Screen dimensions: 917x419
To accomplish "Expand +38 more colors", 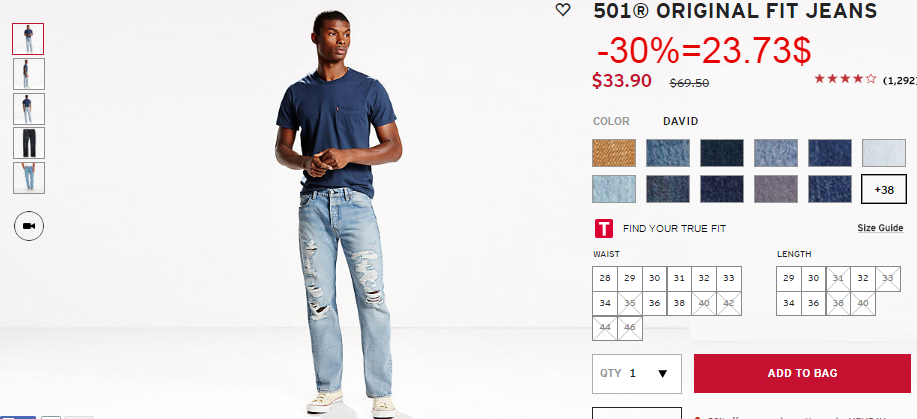I will [x=884, y=190].
